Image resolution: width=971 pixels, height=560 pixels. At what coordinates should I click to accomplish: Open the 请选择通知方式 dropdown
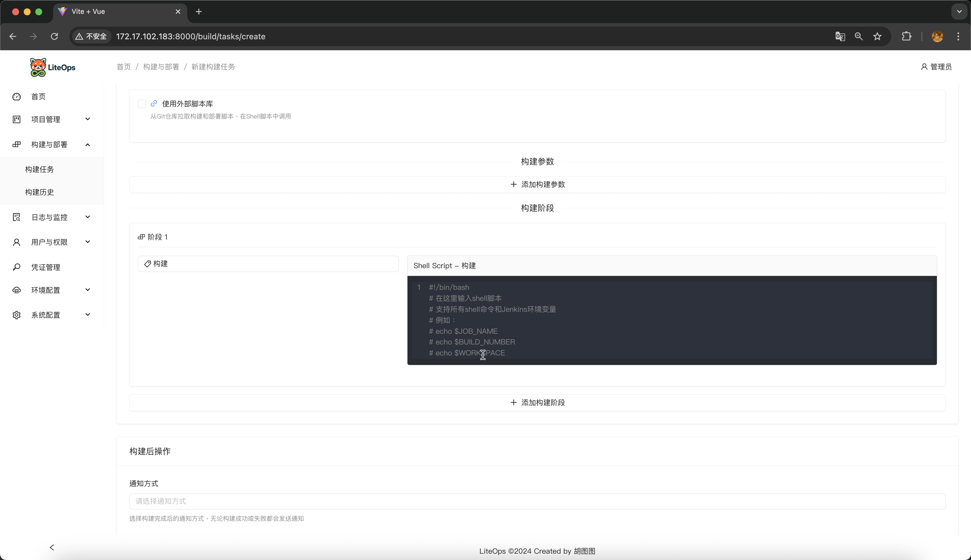(x=537, y=501)
